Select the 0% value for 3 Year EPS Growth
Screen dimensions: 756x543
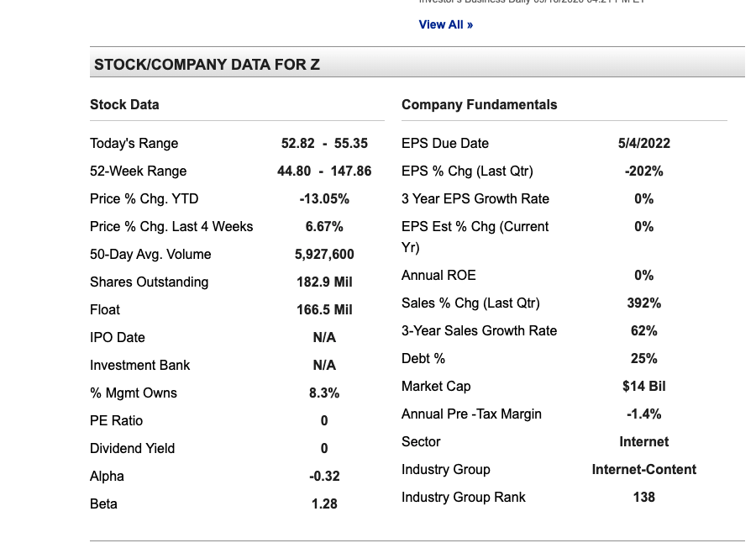click(x=644, y=199)
